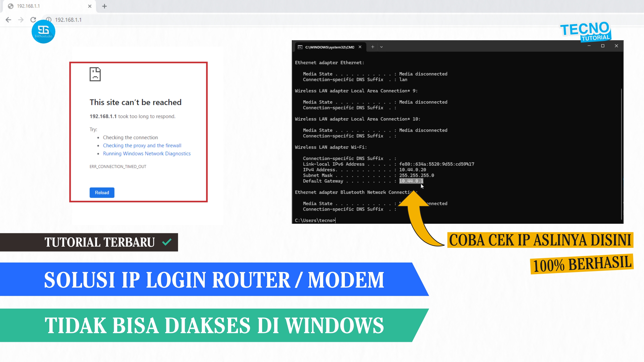This screenshot has width=644, height=362.
Task: Click 'Local Area Connection* 10' adapter line
Action: click(x=357, y=119)
